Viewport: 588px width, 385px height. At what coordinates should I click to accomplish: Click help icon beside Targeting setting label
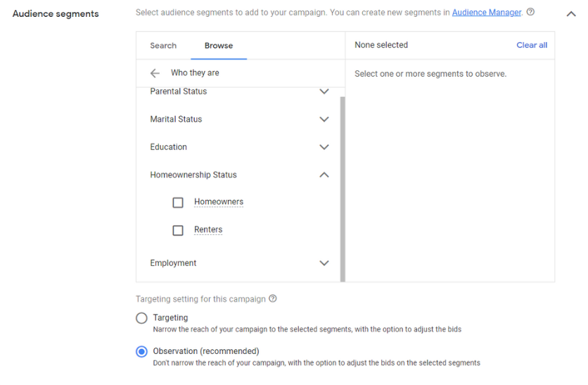[x=273, y=298]
